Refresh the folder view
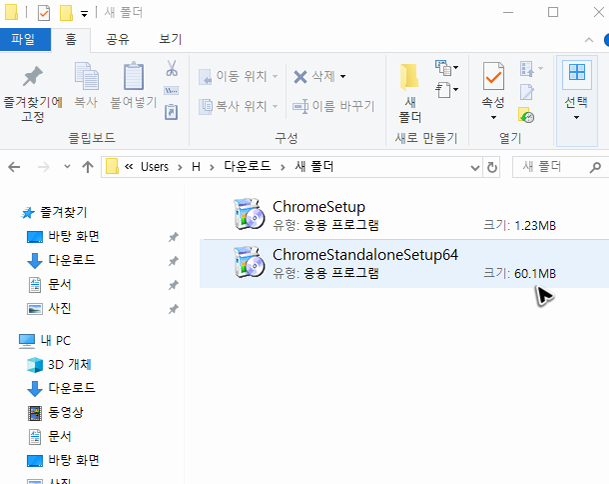This screenshot has height=484, width=609. (492, 167)
